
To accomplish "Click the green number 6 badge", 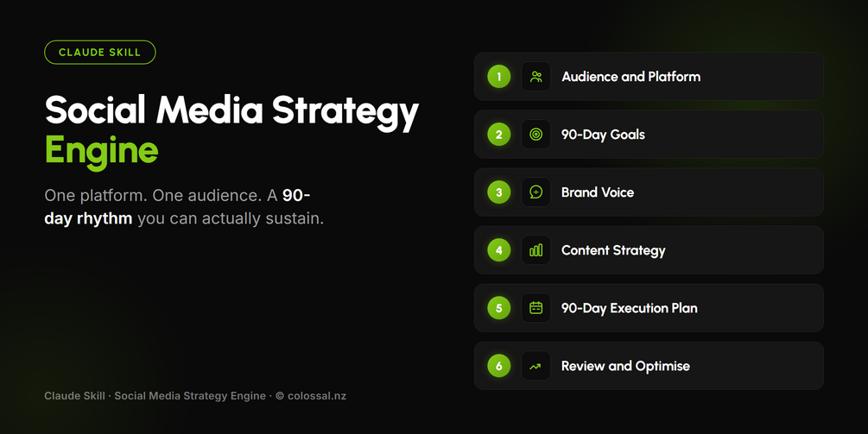I will (498, 366).
